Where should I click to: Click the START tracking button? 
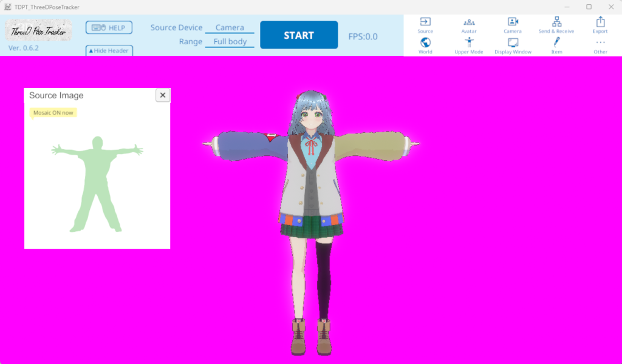[299, 35]
